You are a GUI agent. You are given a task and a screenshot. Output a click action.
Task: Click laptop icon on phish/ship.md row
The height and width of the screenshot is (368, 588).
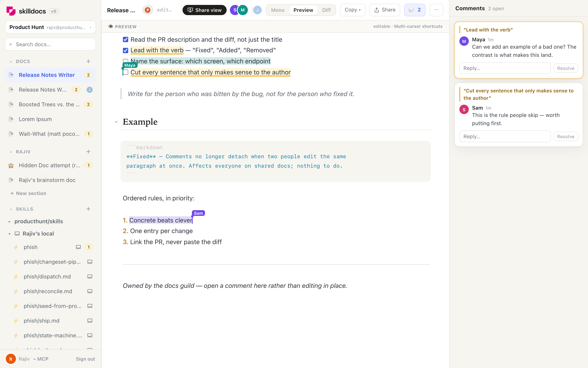[x=90, y=321]
